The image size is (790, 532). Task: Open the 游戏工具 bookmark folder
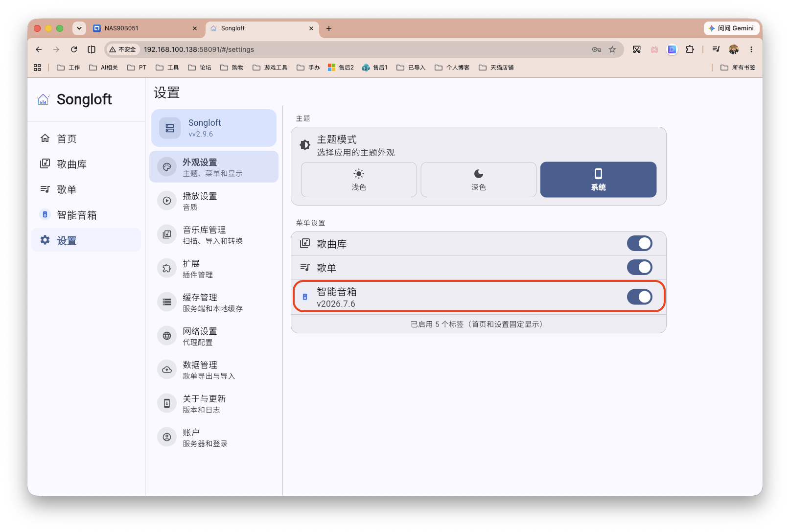click(270, 68)
